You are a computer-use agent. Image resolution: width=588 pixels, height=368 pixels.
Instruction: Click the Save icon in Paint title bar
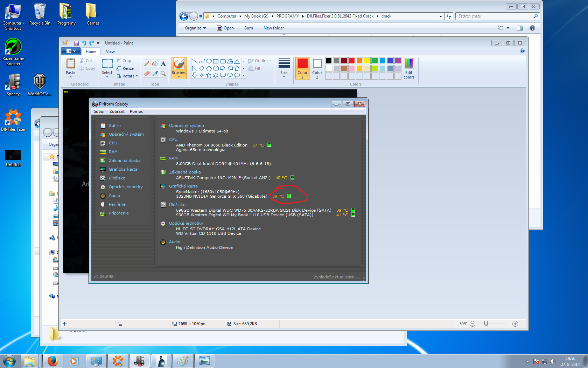click(76, 43)
